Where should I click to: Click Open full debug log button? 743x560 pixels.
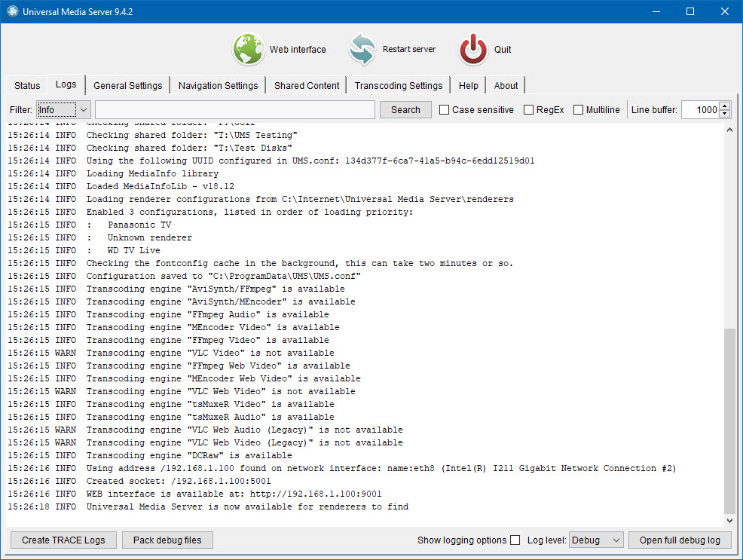tap(680, 540)
